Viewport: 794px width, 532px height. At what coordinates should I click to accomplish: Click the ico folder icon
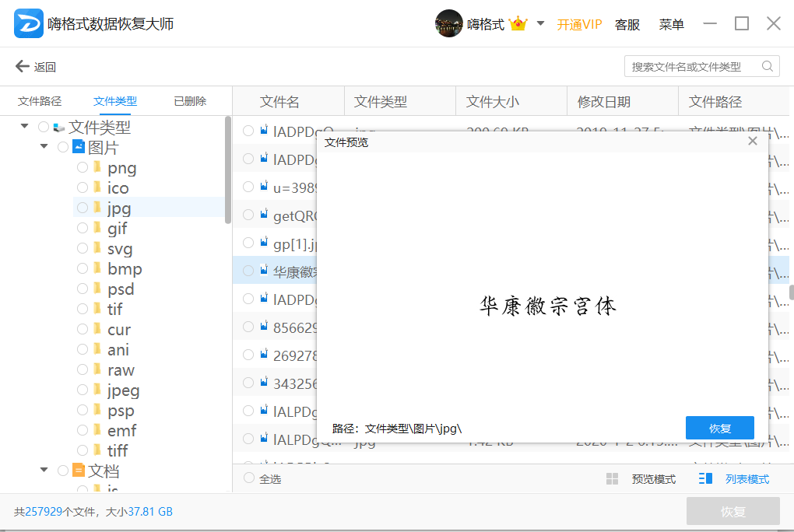click(97, 187)
